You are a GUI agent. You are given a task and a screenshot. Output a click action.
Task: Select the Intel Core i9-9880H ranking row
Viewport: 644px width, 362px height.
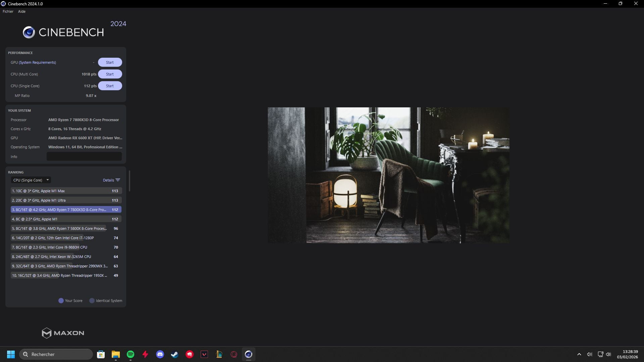click(x=66, y=247)
